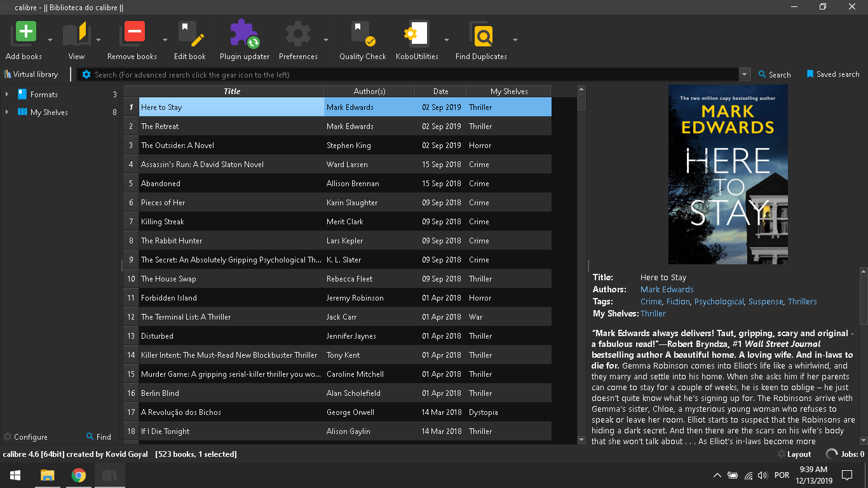The height and width of the screenshot is (488, 868).
Task: Click the battery tray icon
Action: (733, 475)
